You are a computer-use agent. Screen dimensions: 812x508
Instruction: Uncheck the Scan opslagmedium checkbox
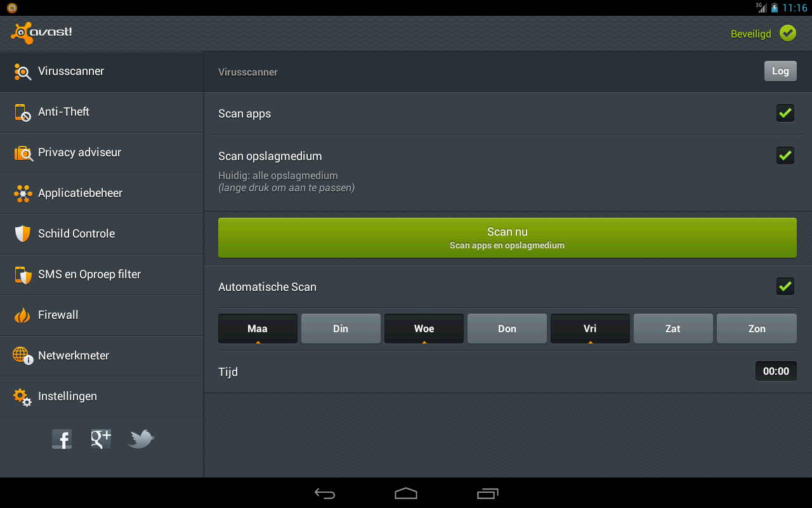coord(785,156)
